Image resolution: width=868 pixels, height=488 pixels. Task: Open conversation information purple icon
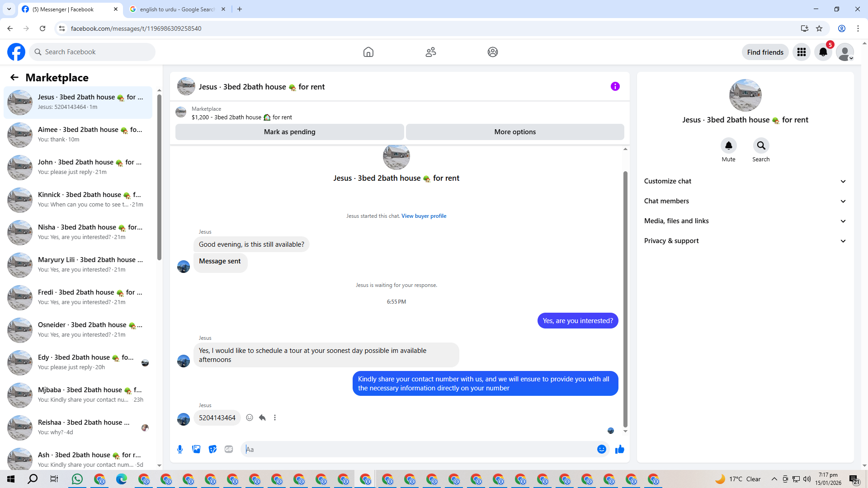(615, 86)
